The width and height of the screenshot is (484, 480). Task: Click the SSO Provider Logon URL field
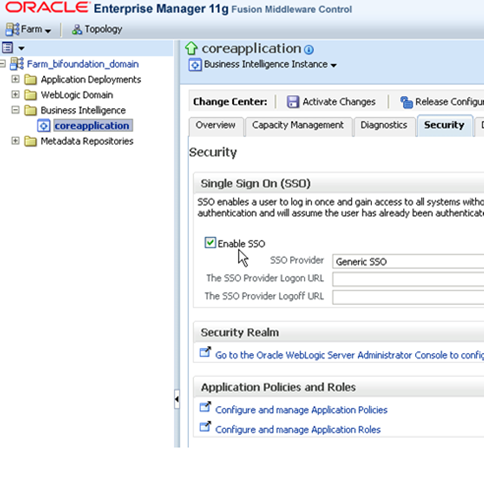[408, 279]
